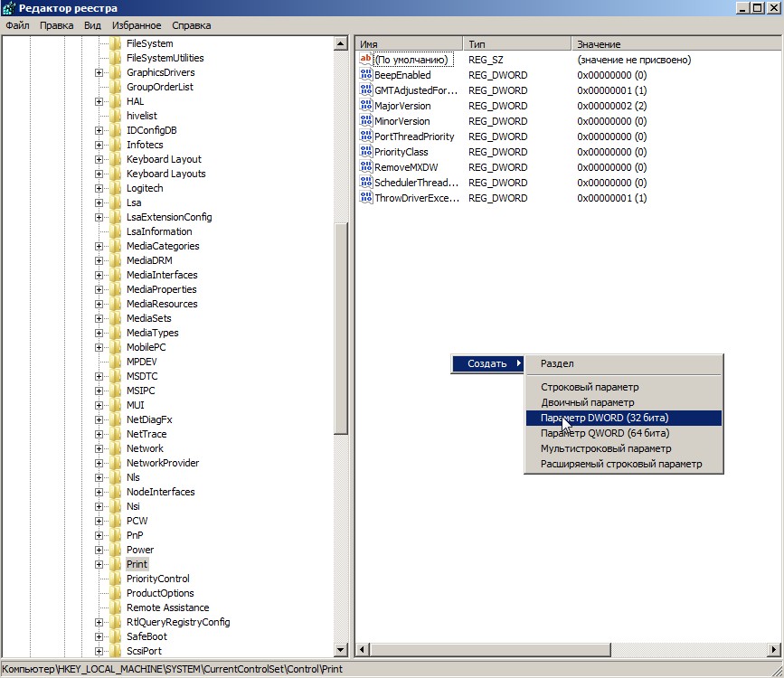Open the Файл menu

pos(17,25)
